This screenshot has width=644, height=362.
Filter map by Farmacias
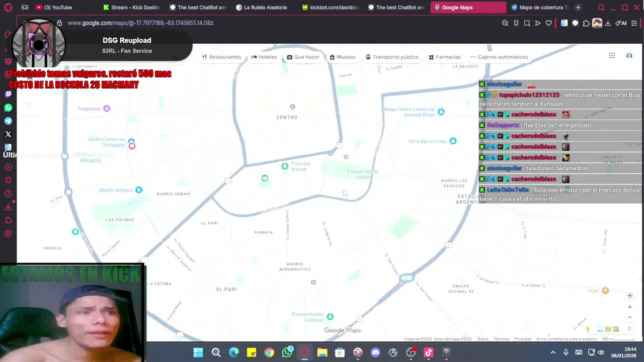[444, 57]
